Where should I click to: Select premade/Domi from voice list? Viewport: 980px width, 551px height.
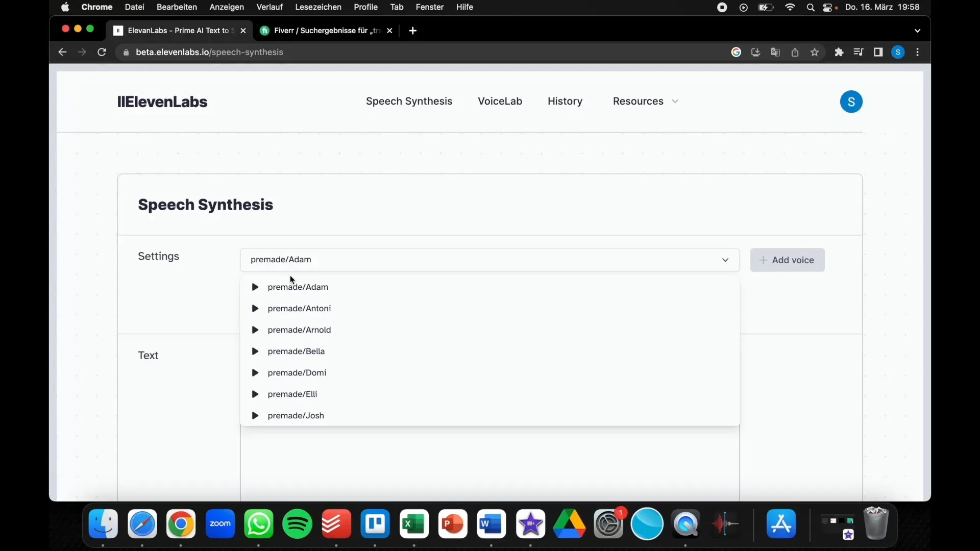coord(297,373)
